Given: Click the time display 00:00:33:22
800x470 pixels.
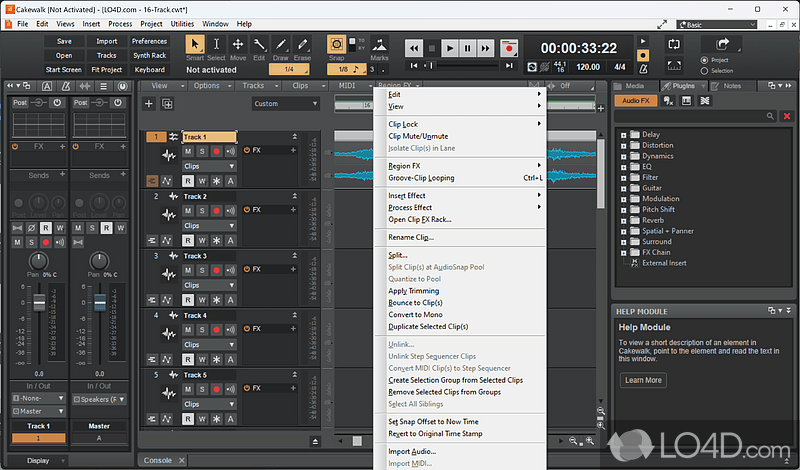Looking at the screenshot, I should tap(579, 48).
